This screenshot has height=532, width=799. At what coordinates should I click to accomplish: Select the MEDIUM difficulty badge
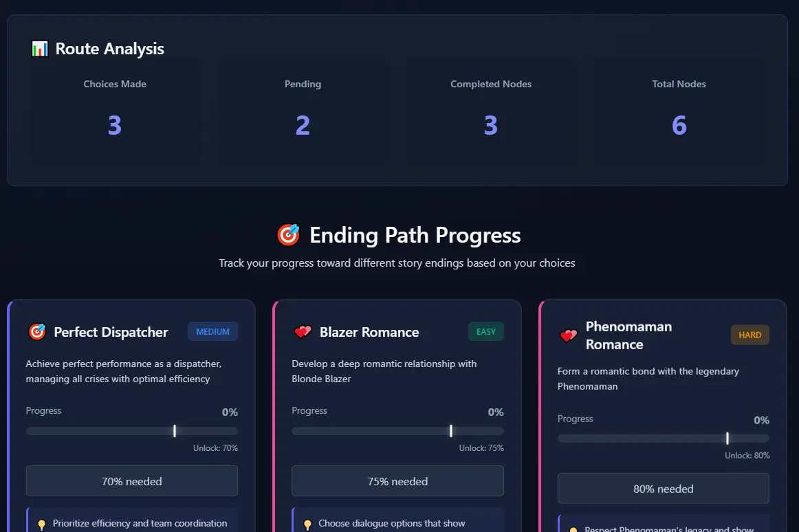point(212,332)
